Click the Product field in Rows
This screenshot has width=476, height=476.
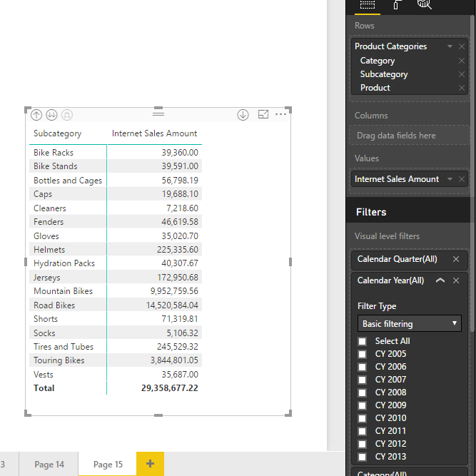click(375, 88)
